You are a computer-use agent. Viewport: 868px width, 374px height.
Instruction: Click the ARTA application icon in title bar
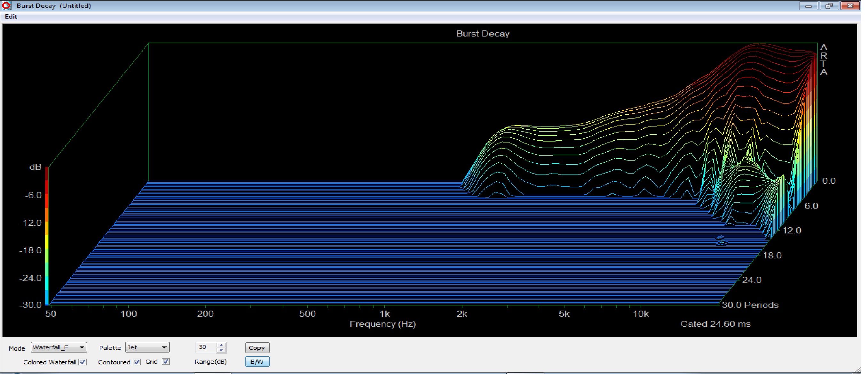(x=6, y=5)
